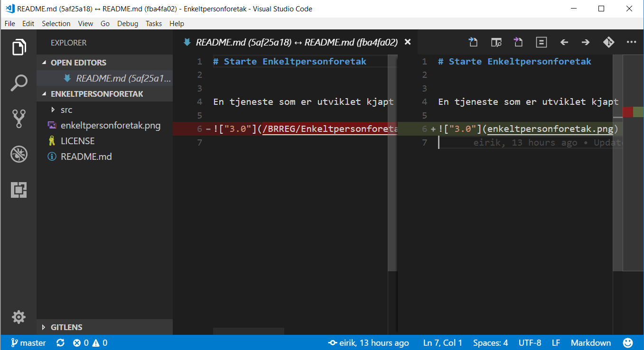Click the added line 6 in right pane
This screenshot has height=350, width=644.
[x=510, y=129]
